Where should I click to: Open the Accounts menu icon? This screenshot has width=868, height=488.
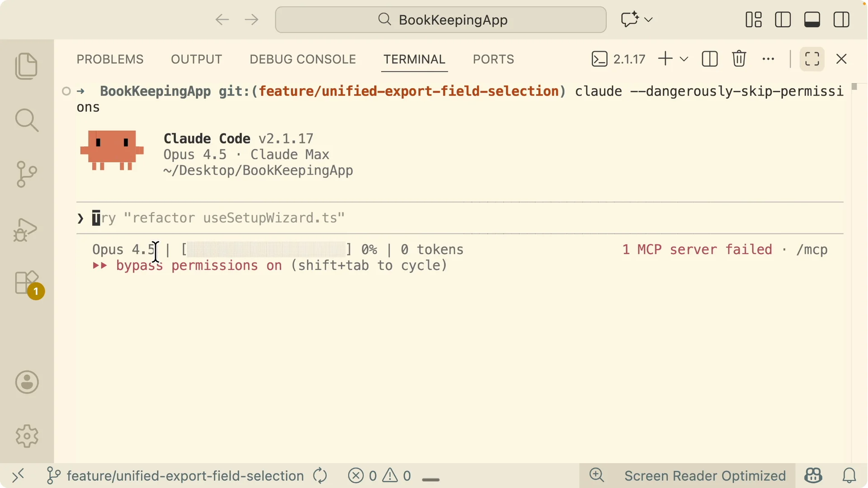[x=27, y=382]
